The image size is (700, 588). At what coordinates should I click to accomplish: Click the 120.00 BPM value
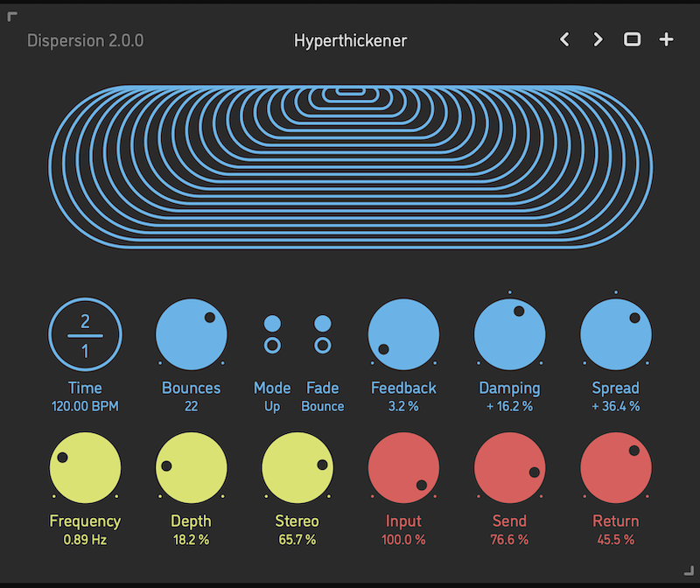click(85, 407)
